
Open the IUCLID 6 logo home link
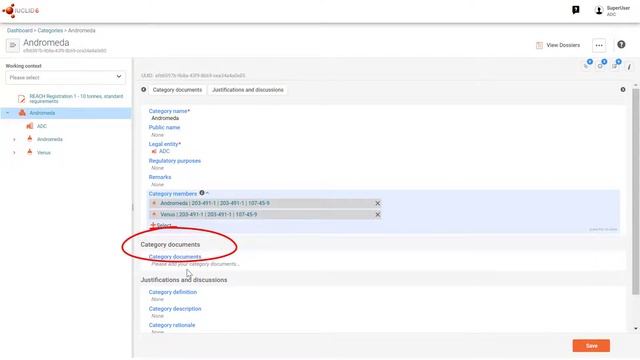pyautogui.click(x=21, y=10)
